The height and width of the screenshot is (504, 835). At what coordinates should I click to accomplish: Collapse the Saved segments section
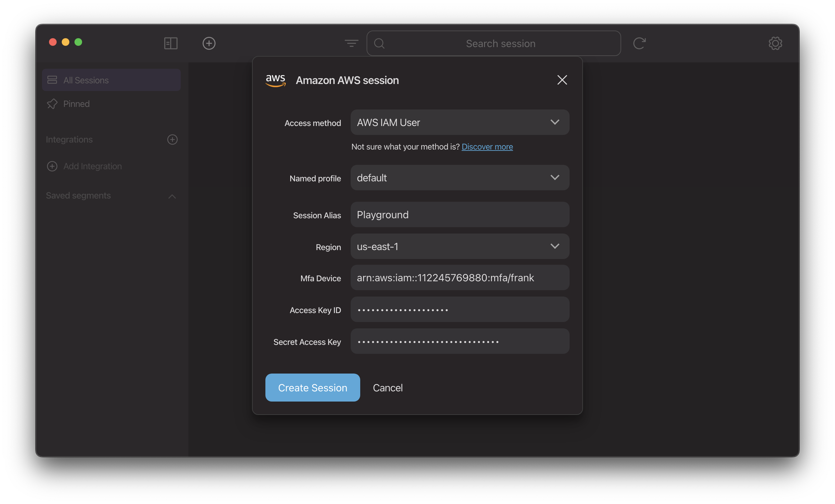click(172, 197)
